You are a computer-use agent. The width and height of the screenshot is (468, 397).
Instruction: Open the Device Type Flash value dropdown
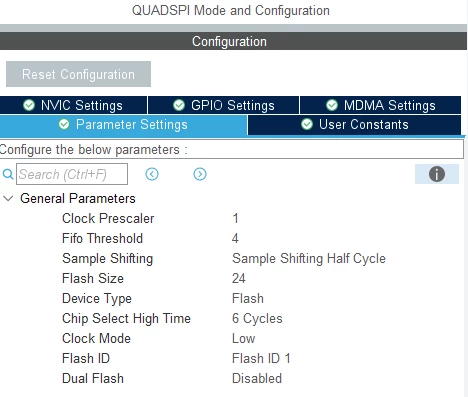click(x=248, y=299)
